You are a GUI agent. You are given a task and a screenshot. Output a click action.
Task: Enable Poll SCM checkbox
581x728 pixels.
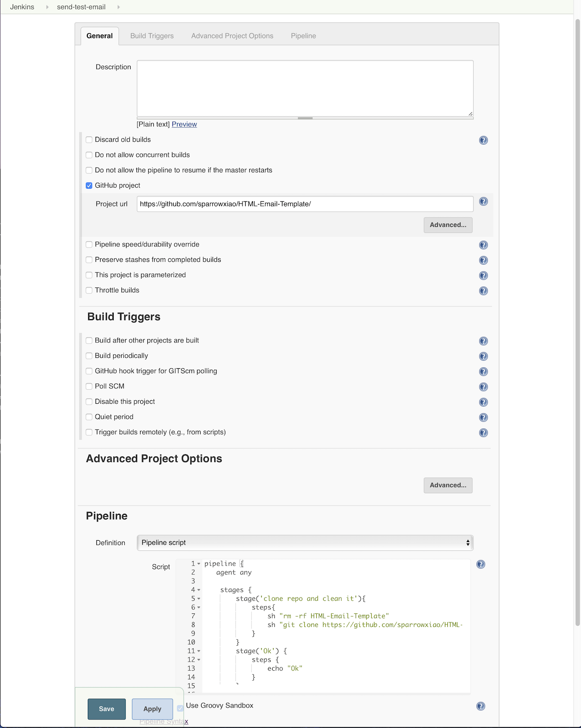(x=89, y=387)
